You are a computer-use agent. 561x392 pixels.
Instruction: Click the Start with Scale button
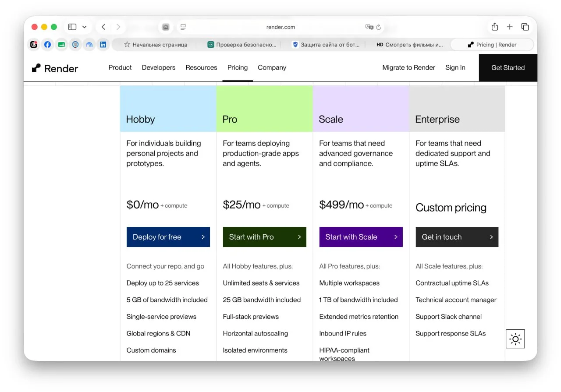click(x=361, y=237)
